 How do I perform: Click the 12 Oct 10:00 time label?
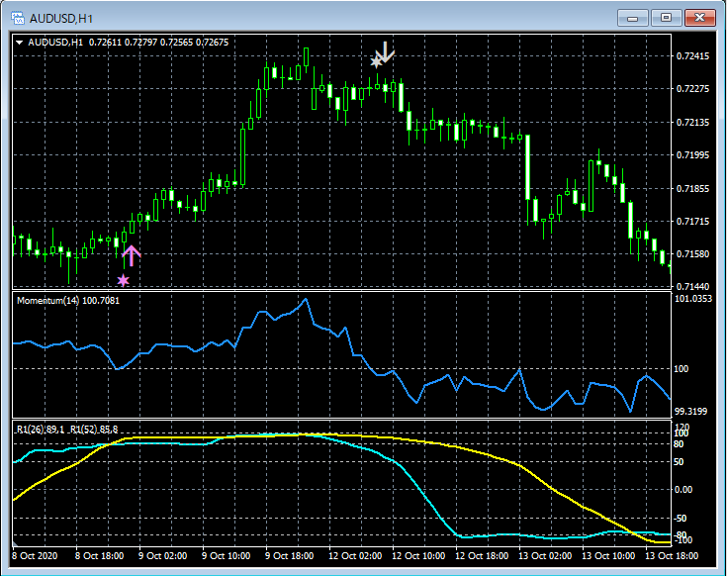(419, 556)
